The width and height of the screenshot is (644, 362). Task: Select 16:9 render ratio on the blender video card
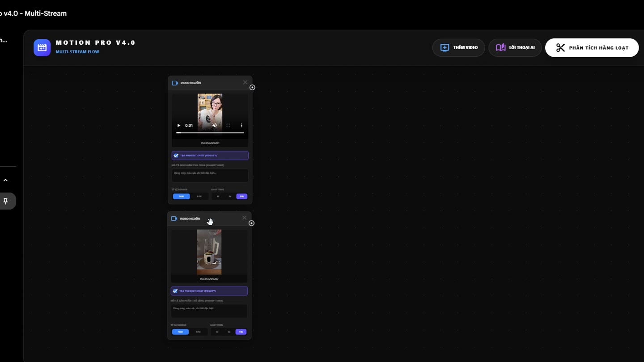[x=180, y=332]
